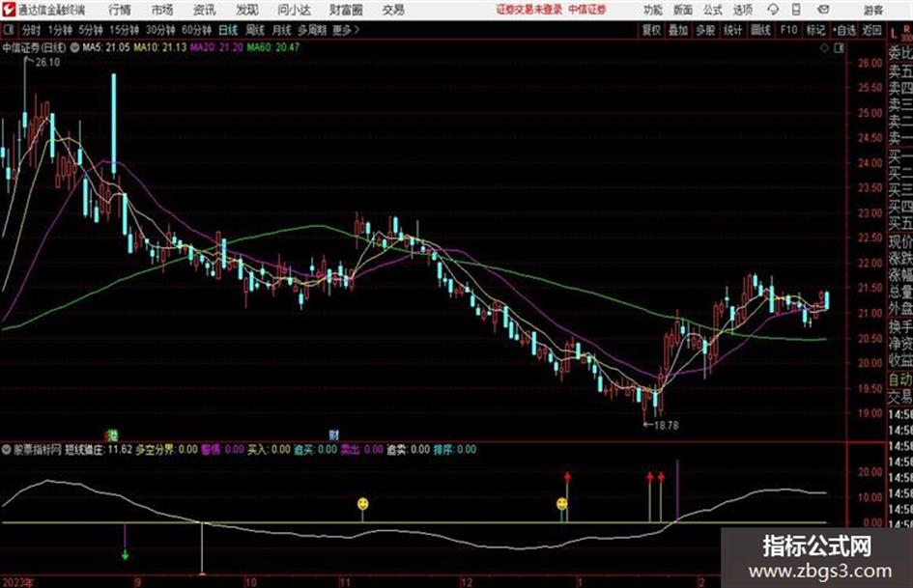Viewport: 913px width, 588px height.
Task: Toggle the panel layout icon left of 分时
Action: [9, 30]
